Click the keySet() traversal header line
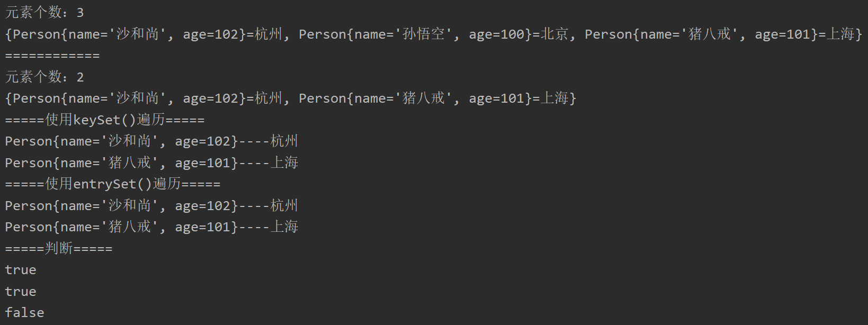Viewport: 868px width, 325px height. (105, 120)
